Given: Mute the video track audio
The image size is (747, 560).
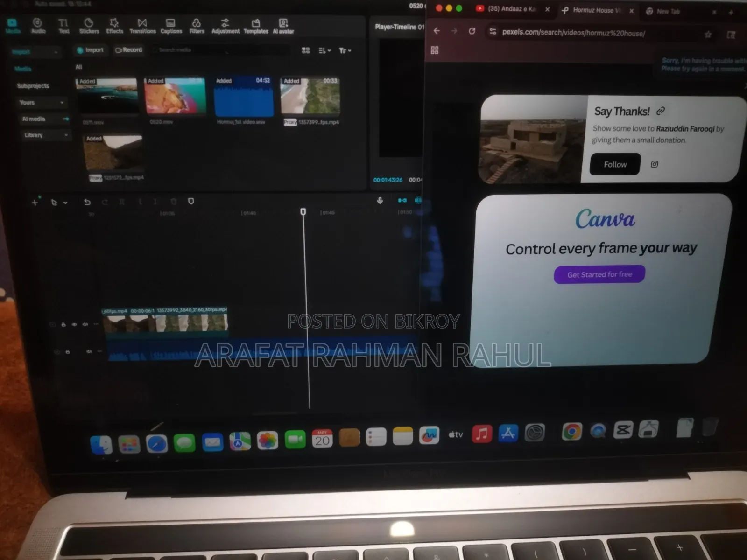Looking at the screenshot, I should (85, 324).
